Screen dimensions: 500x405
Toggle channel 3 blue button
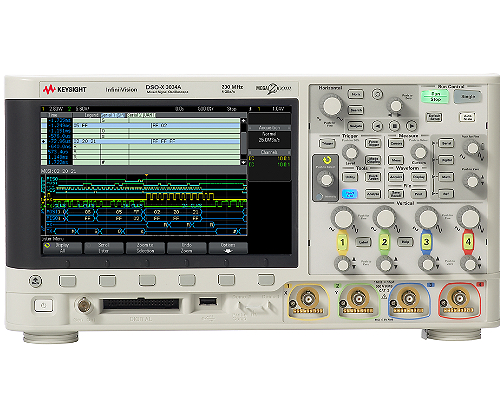pyautogui.click(x=426, y=242)
